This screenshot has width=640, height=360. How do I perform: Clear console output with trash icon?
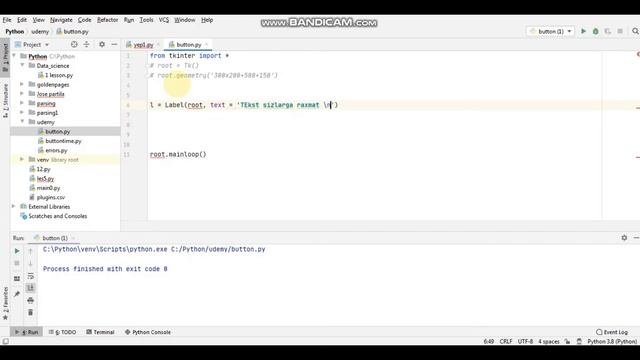(x=31, y=313)
